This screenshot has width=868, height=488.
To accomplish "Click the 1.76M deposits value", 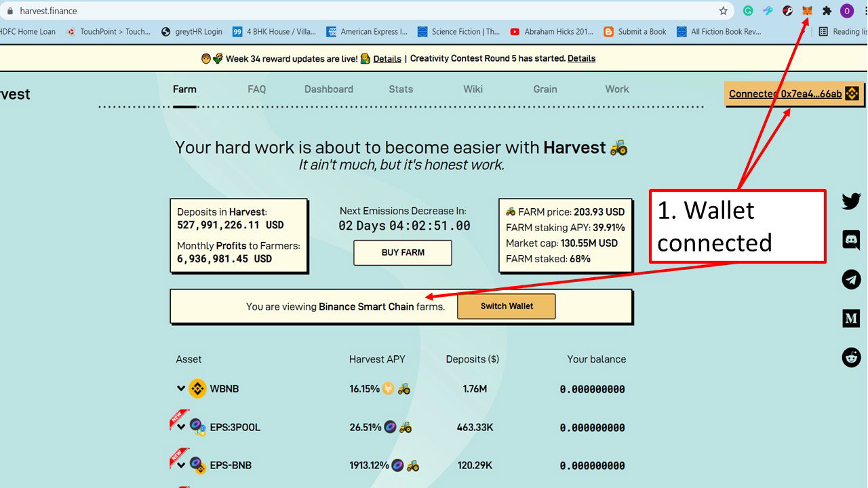I will [475, 389].
